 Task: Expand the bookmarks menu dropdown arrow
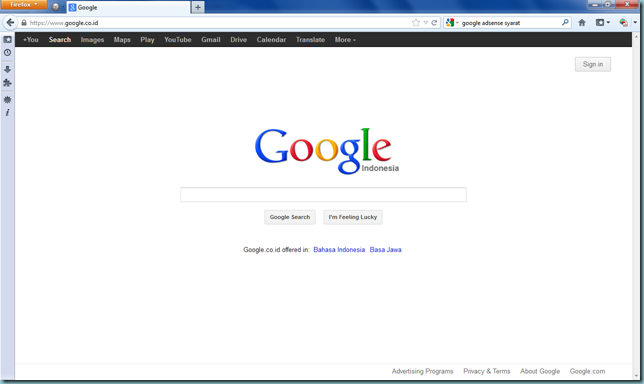(x=608, y=23)
